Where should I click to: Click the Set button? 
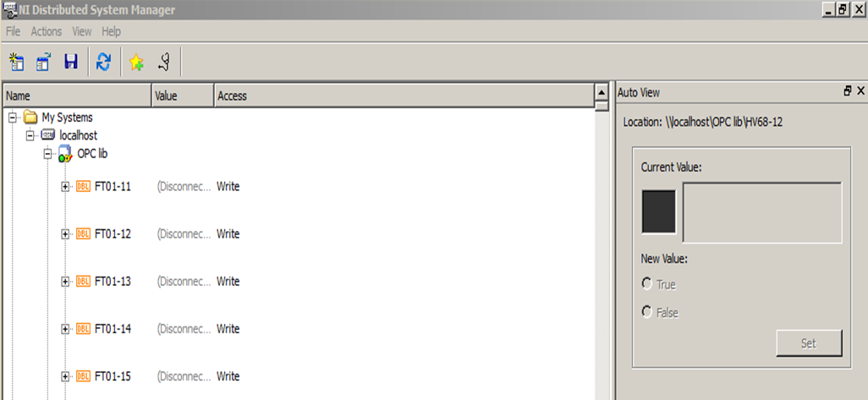pos(809,343)
